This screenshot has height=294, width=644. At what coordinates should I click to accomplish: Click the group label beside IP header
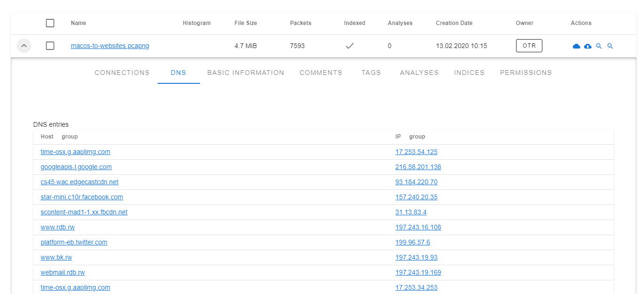pyautogui.click(x=417, y=137)
